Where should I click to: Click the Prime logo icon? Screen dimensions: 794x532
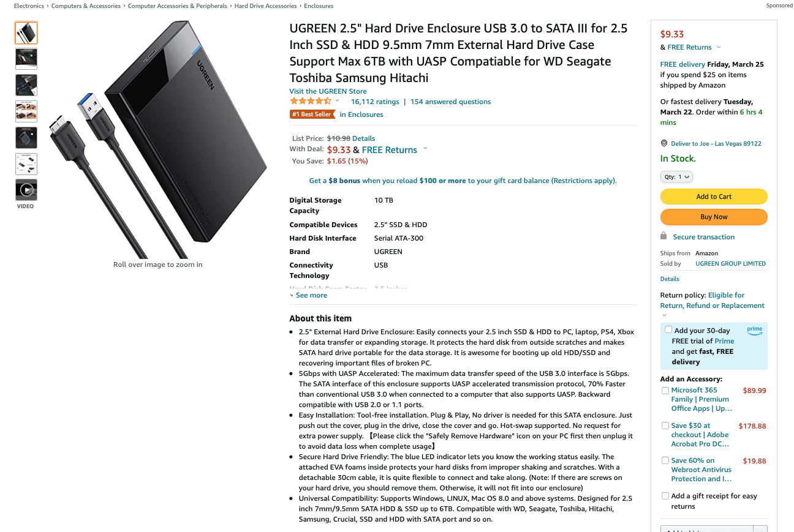pyautogui.click(x=754, y=331)
